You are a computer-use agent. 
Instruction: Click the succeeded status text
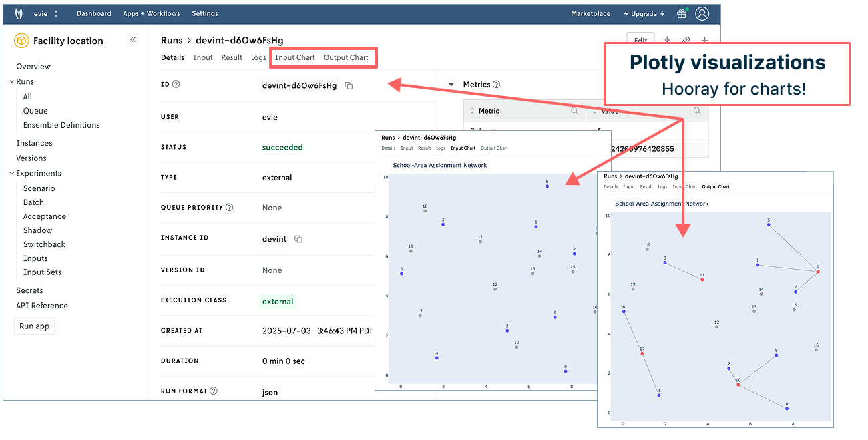tap(282, 147)
